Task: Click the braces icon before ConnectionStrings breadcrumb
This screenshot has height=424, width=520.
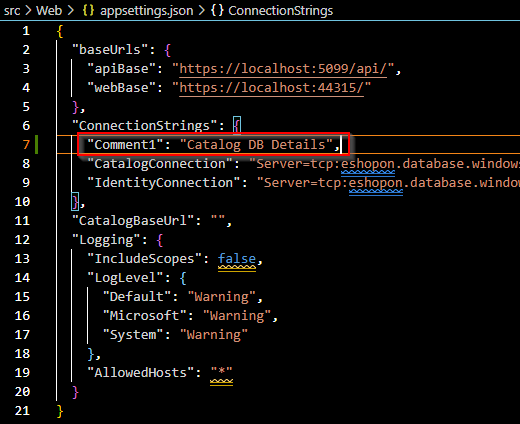Action: coord(217,10)
